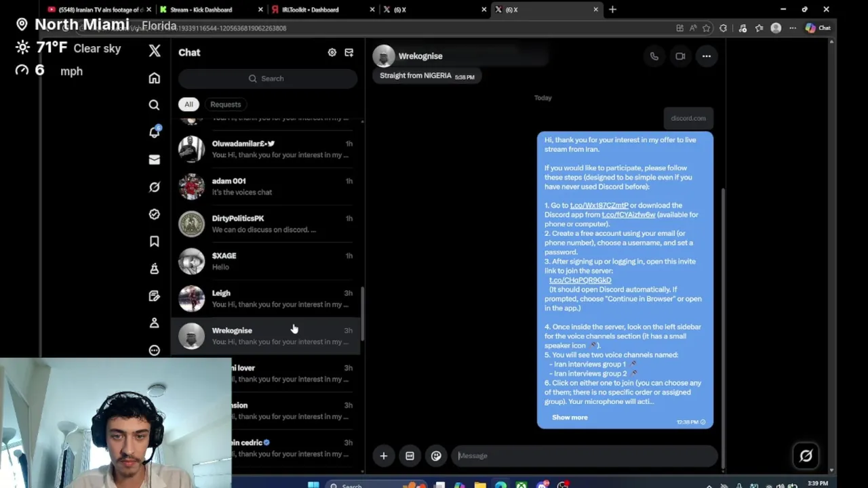Open chat with Leigh
This screenshot has height=488, width=868.
(266, 298)
